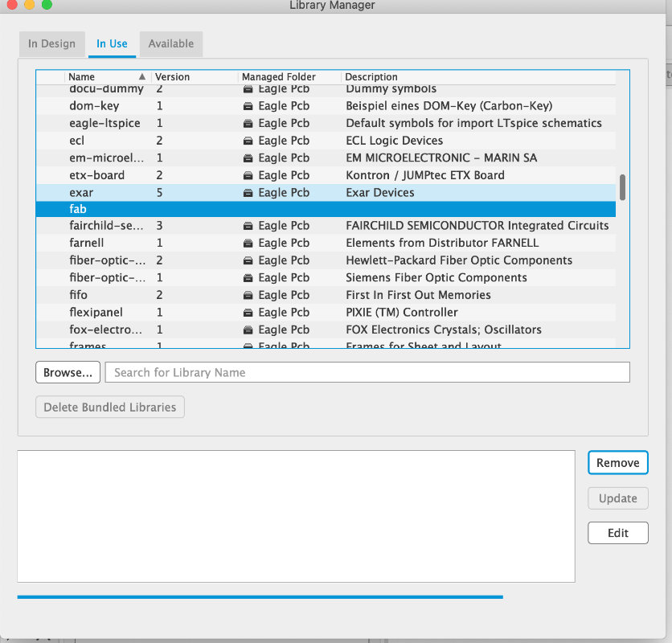Click managed folder icon in em-microel row
The image size is (672, 643).
[x=248, y=158]
